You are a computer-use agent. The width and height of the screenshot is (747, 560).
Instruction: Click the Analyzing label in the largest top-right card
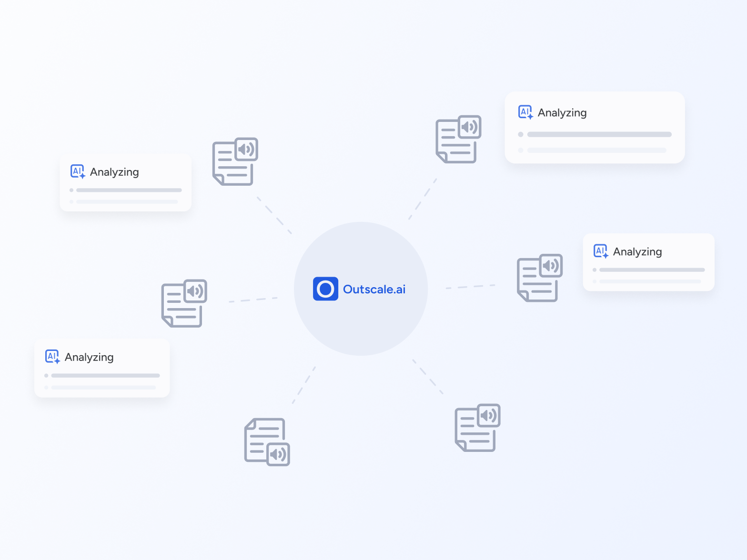click(562, 113)
